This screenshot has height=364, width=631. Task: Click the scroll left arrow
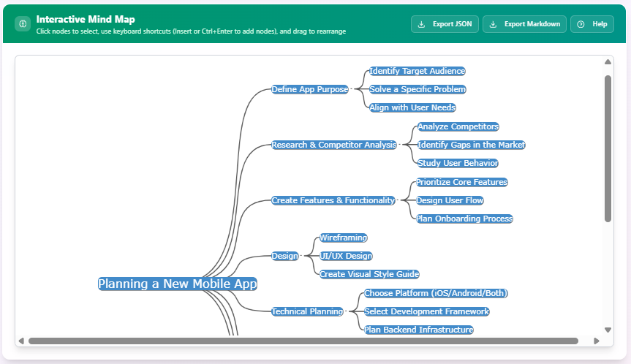[21, 341]
